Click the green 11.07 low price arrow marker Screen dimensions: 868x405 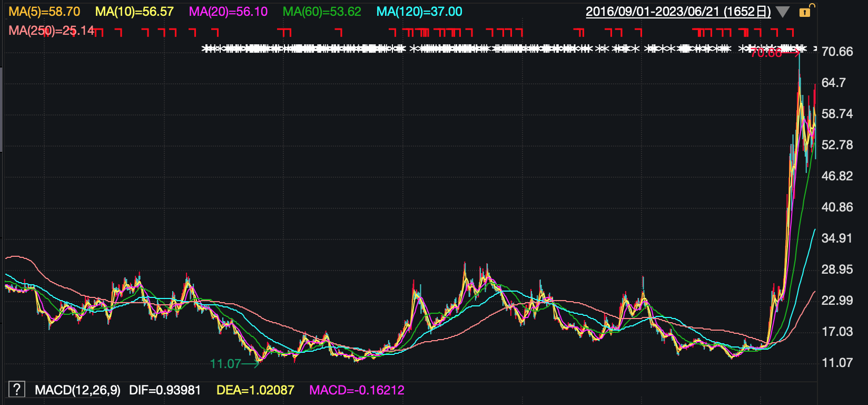[x=234, y=364]
